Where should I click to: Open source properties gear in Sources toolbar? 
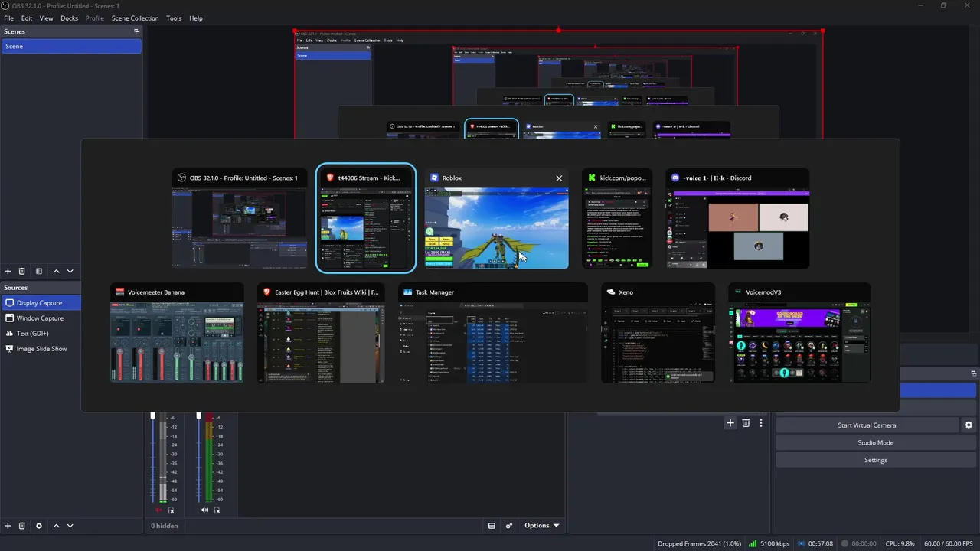39,526
